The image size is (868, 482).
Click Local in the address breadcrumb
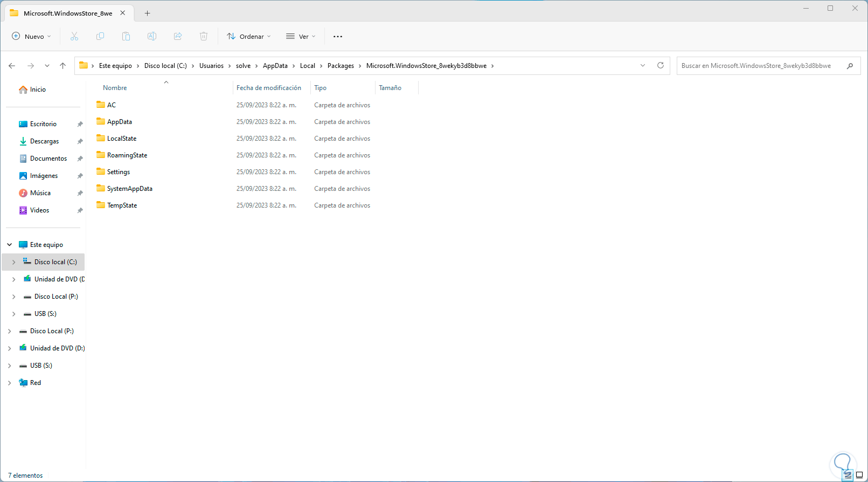(308, 66)
